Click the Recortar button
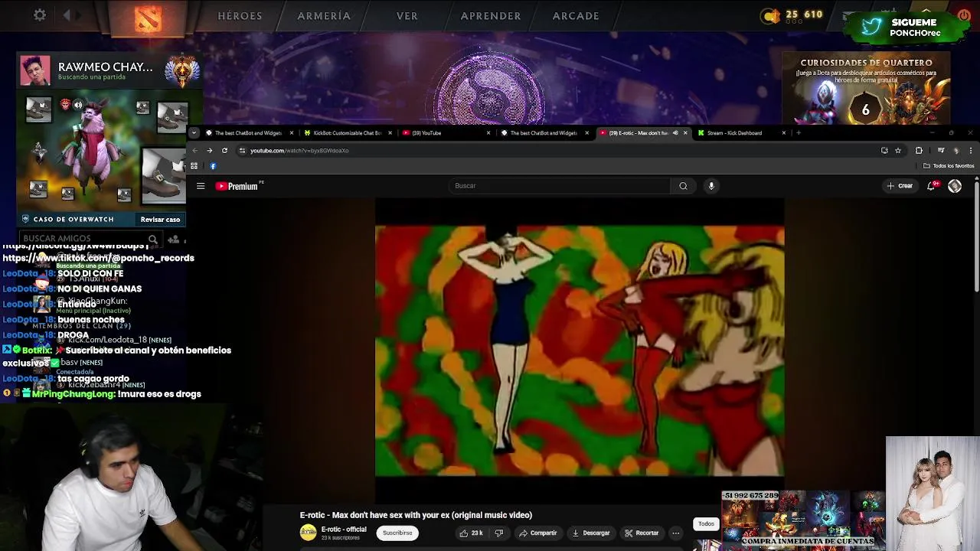 641,533
